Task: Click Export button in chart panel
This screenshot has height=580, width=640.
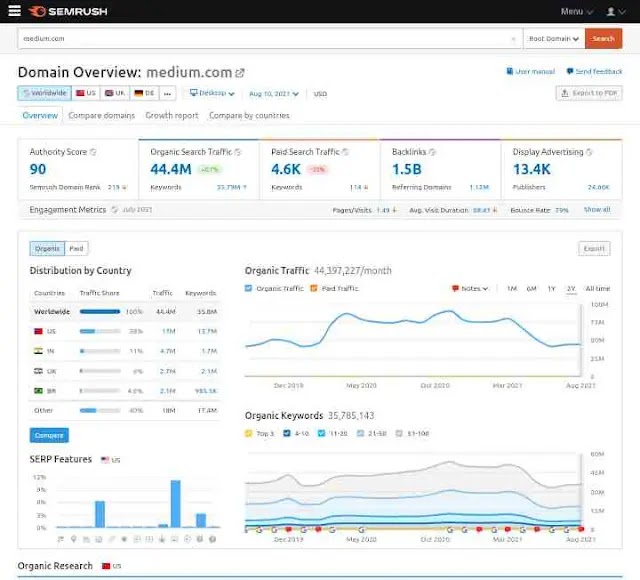Action: (594, 249)
